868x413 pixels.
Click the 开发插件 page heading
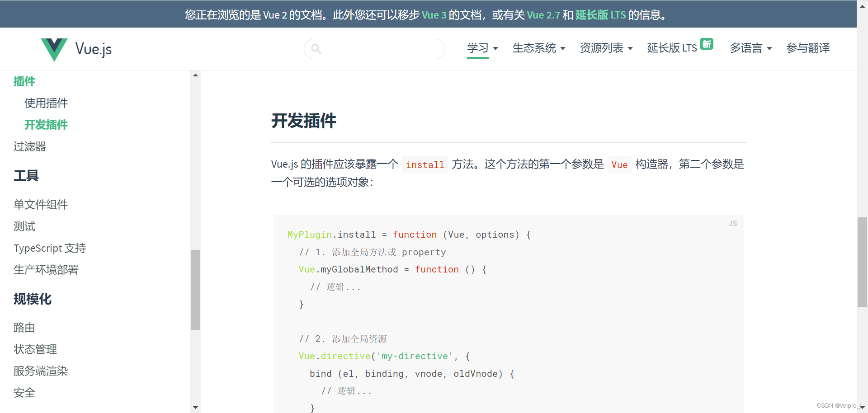coord(304,121)
